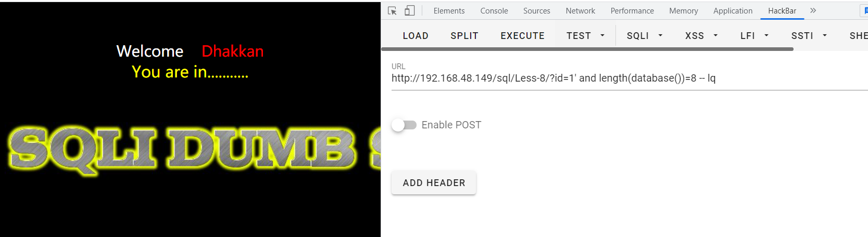The image size is (868, 237).
Task: Open the LFI dropdown menu
Action: coord(754,36)
